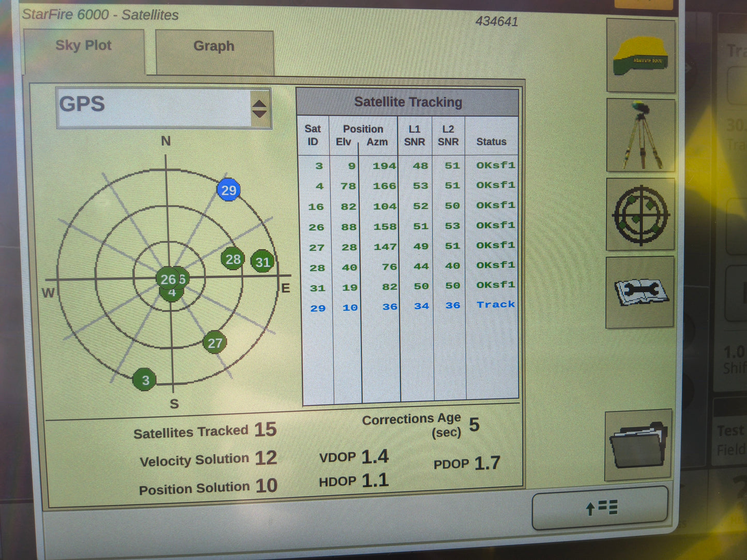Select the Satellite Tracking table header
Screen dimensions: 747x560
pos(407,102)
